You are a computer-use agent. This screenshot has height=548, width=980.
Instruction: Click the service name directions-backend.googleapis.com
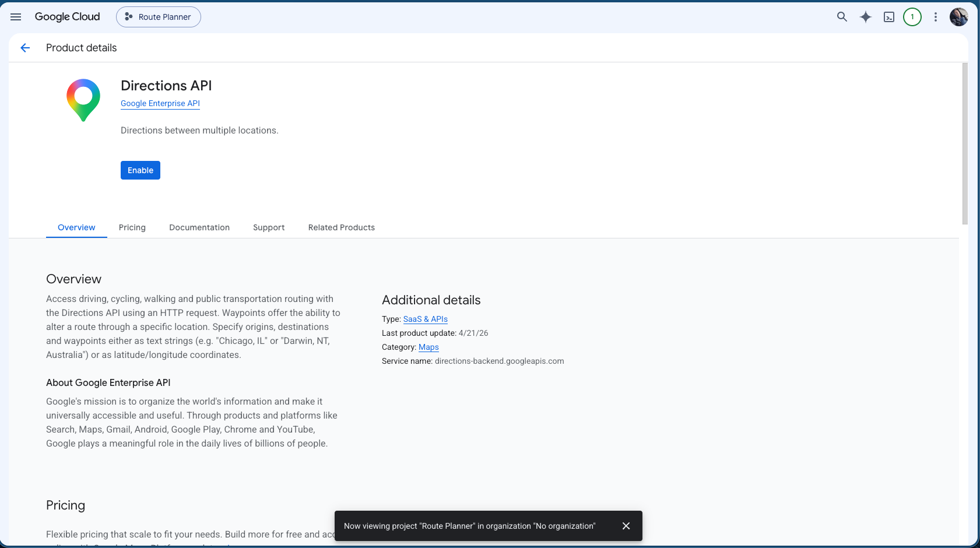500,361
